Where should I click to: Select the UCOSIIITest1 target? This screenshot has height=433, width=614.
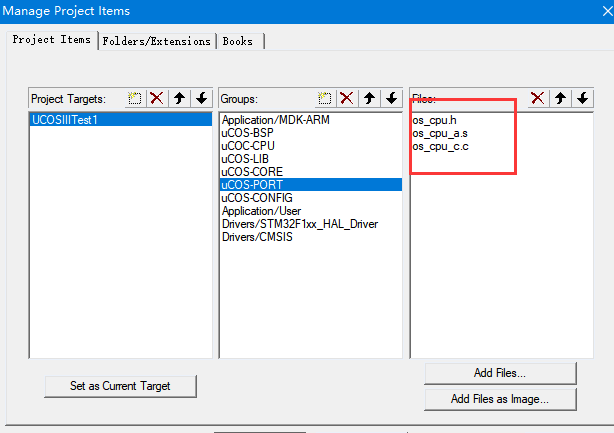coord(121,120)
